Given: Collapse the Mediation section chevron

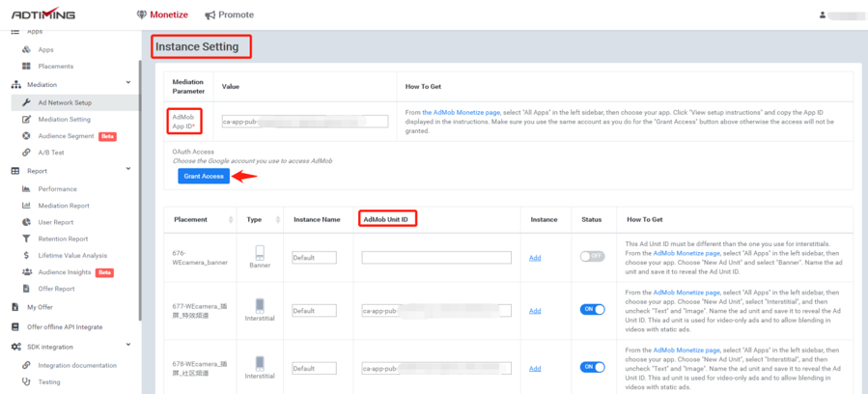Looking at the screenshot, I should (128, 83).
